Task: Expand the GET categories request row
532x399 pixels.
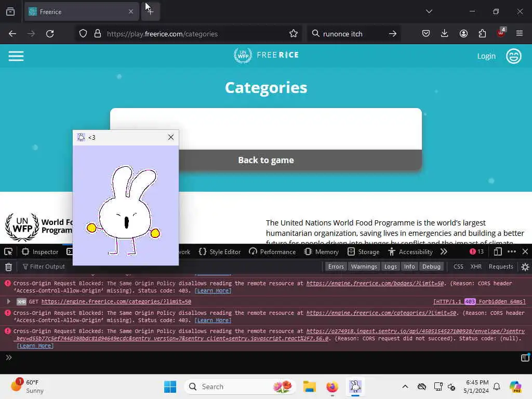Action: (x=8, y=301)
